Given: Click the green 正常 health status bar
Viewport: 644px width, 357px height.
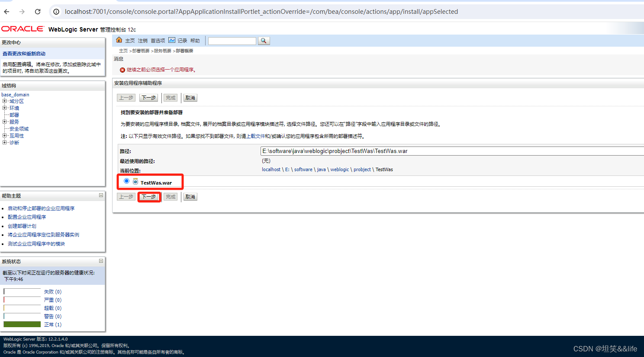Looking at the screenshot, I should tap(22, 324).
